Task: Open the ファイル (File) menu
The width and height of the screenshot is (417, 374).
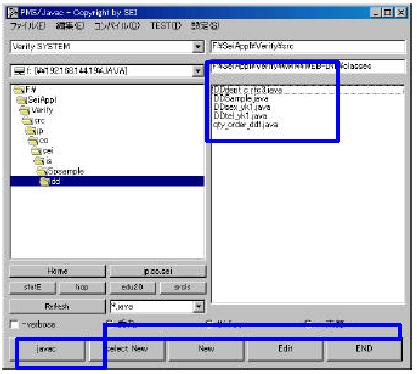Action: 28,26
